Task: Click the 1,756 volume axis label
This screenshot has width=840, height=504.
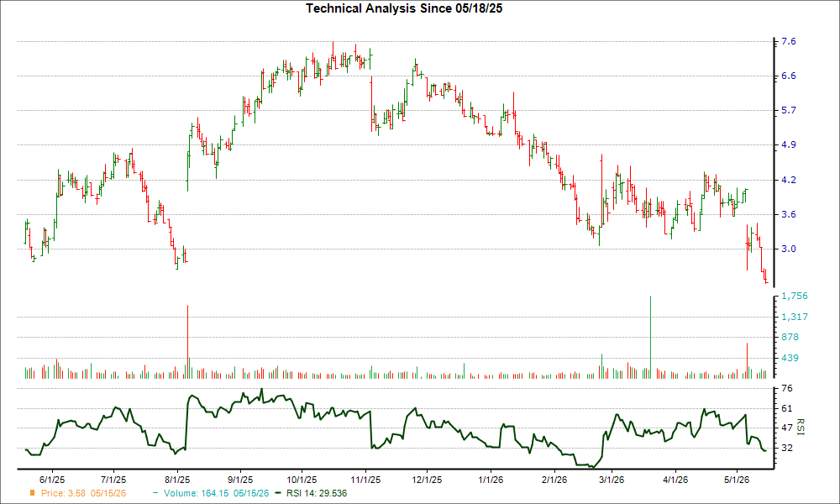Action: pyautogui.click(x=795, y=297)
